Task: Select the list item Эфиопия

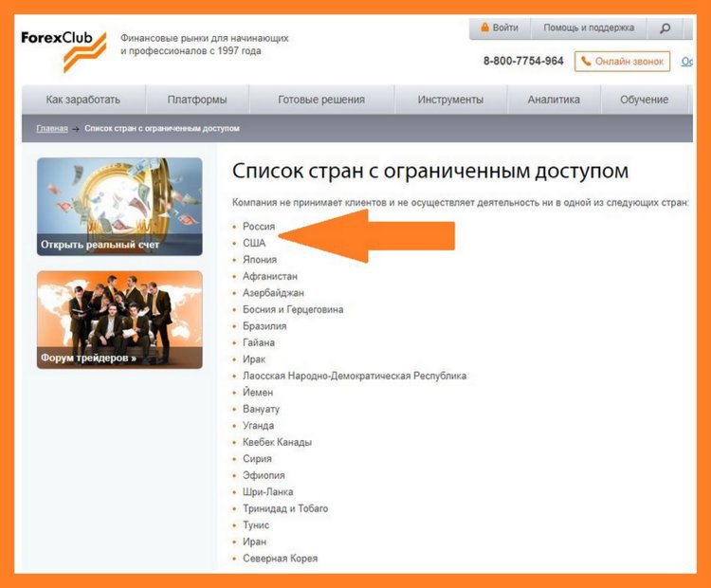Action: pyautogui.click(x=264, y=475)
